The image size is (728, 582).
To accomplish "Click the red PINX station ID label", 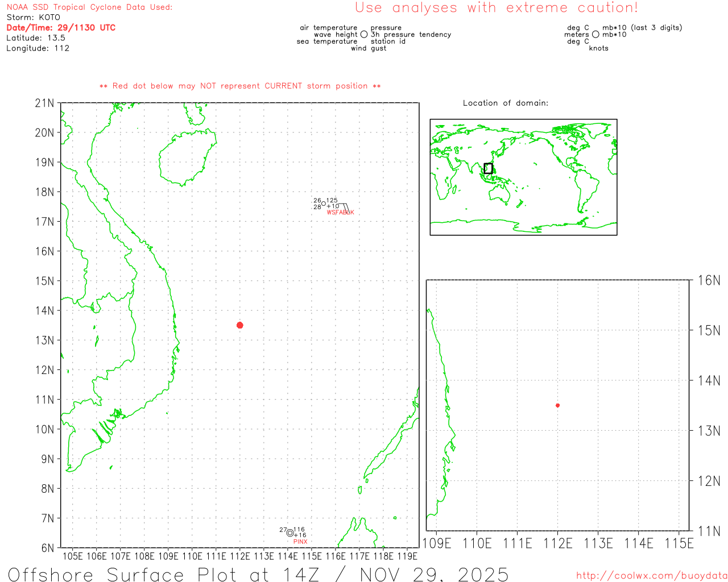I will (x=300, y=542).
